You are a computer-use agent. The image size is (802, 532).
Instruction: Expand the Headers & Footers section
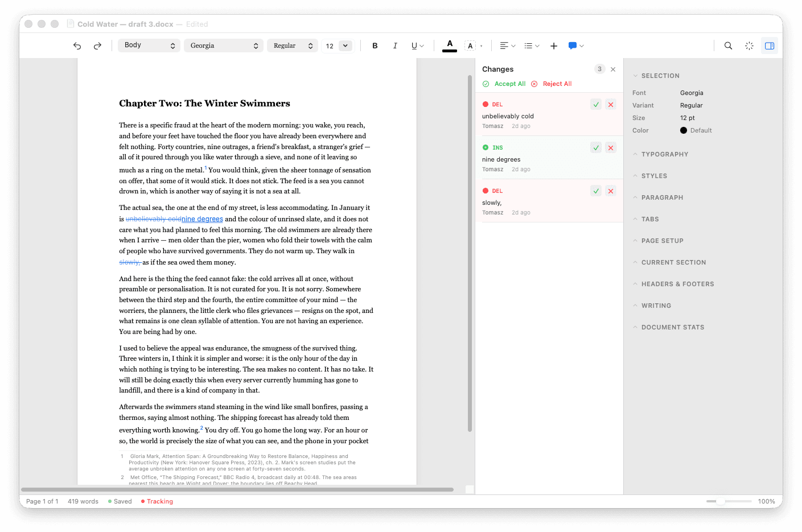(x=673, y=284)
